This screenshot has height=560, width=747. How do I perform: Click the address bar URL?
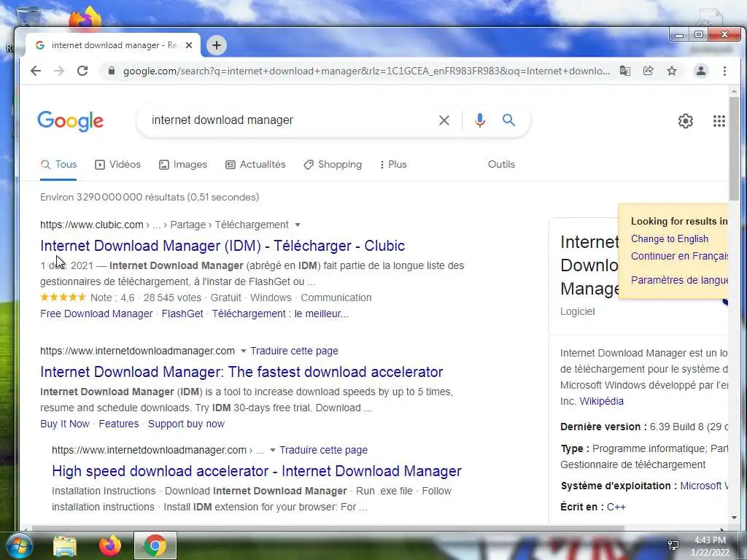pyautogui.click(x=366, y=71)
